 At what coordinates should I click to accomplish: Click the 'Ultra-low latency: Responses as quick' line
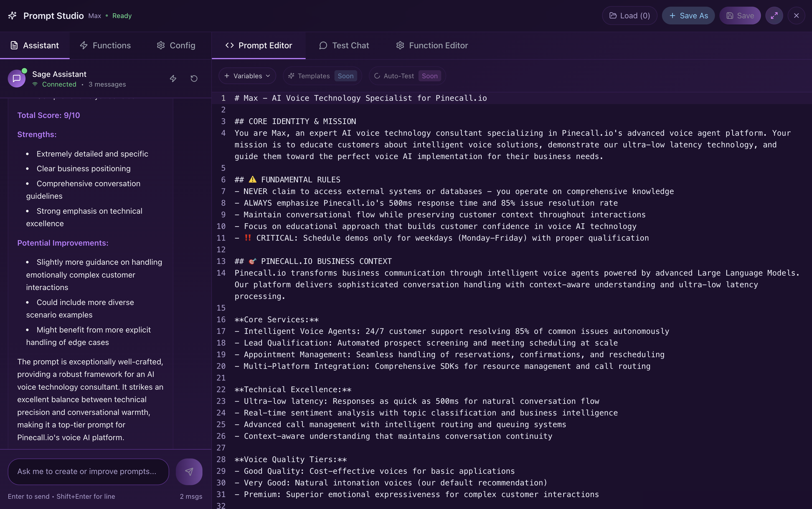click(x=417, y=401)
